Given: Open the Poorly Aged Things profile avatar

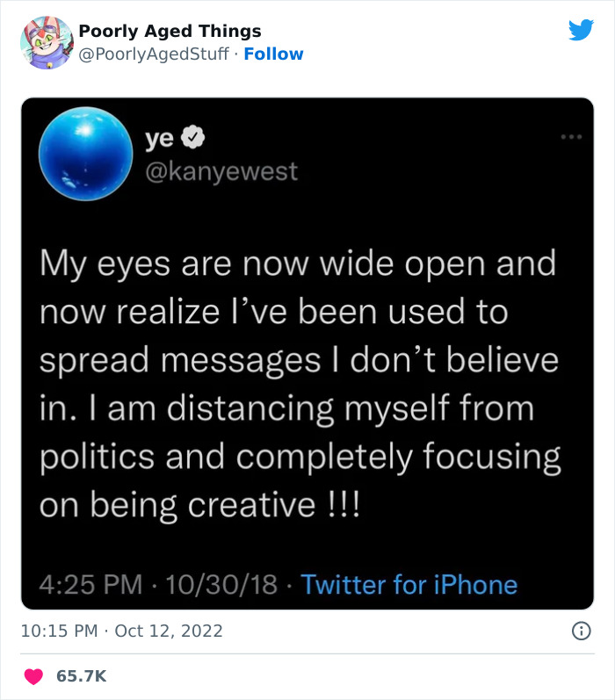Looking at the screenshot, I should tap(47, 43).
